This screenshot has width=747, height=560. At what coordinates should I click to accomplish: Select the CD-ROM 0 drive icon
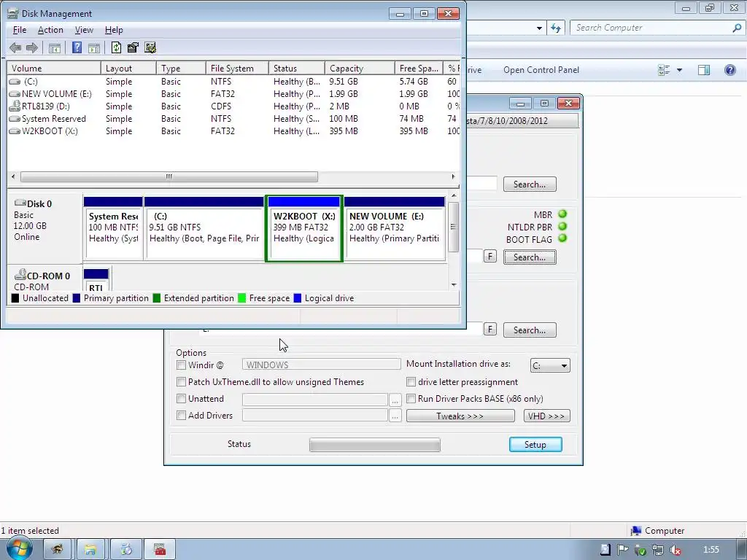20,275
